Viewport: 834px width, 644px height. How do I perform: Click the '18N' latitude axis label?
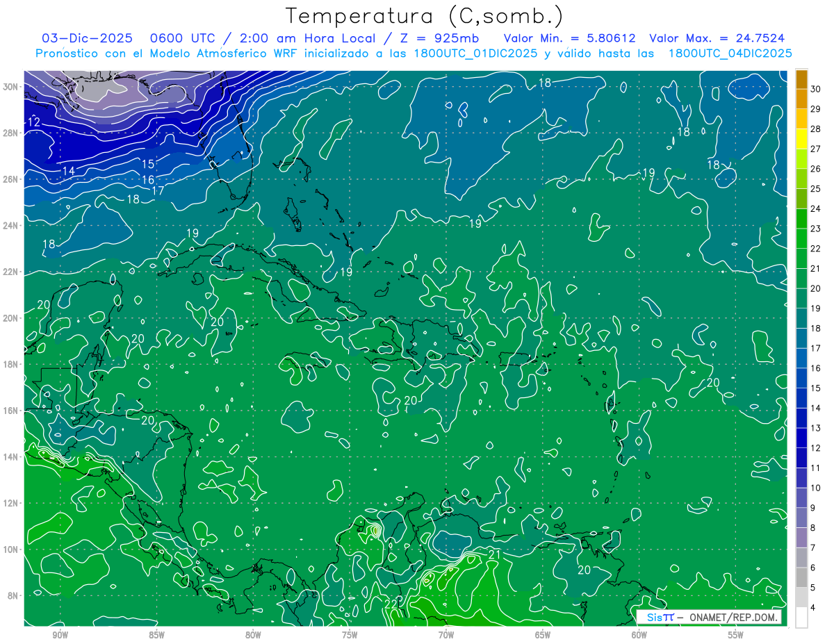pyautogui.click(x=11, y=364)
